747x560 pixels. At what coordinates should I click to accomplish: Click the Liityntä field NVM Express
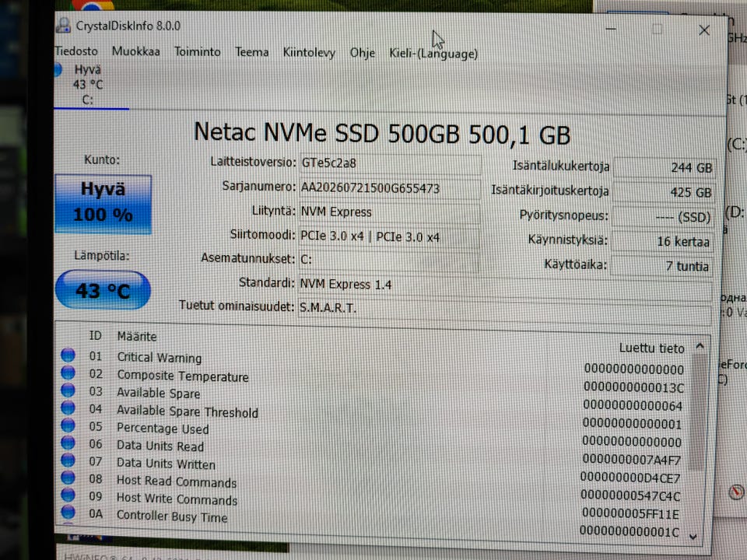389,212
